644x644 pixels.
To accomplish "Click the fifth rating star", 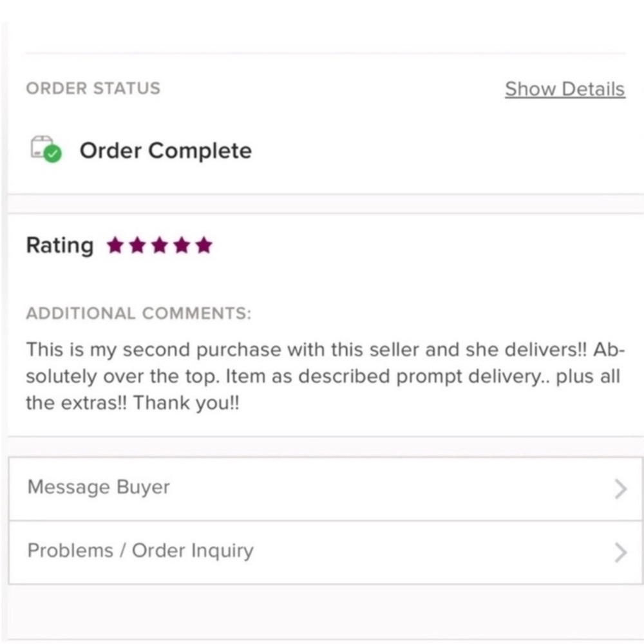I will [204, 245].
